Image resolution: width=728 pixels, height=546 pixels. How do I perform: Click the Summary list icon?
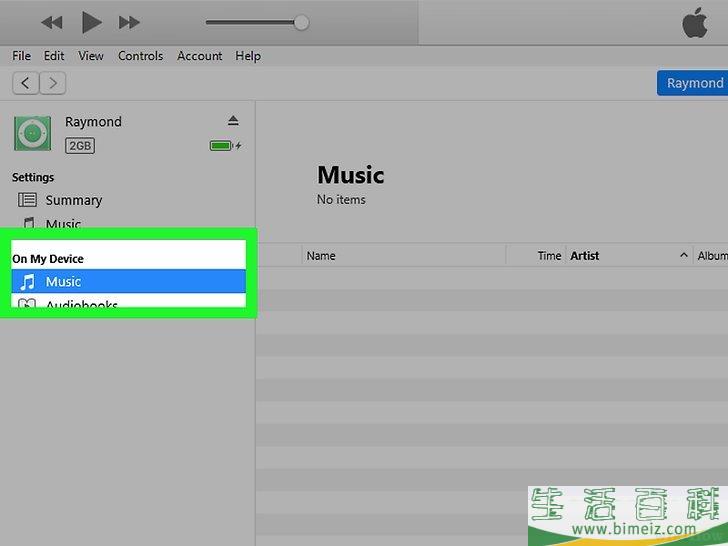coord(27,200)
